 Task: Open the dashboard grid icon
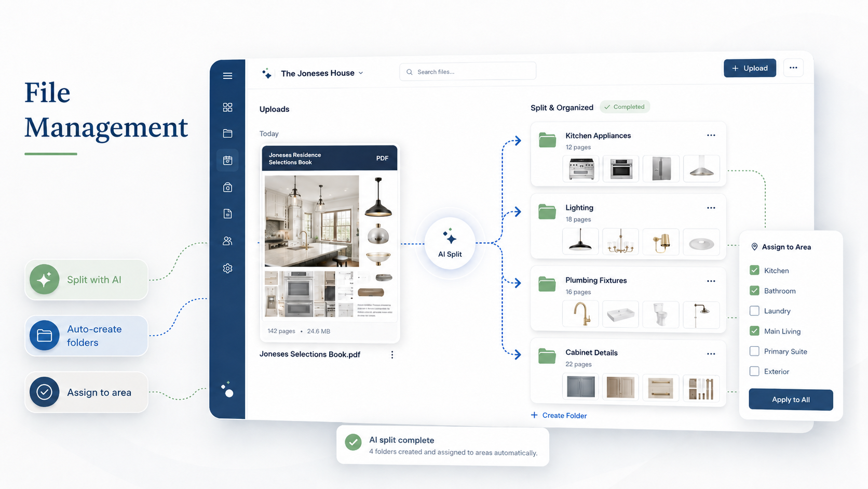point(227,107)
